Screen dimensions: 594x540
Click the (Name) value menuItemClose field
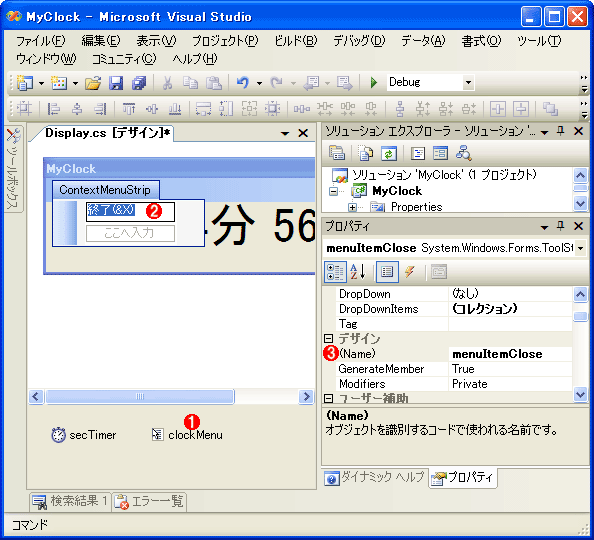pos(510,354)
